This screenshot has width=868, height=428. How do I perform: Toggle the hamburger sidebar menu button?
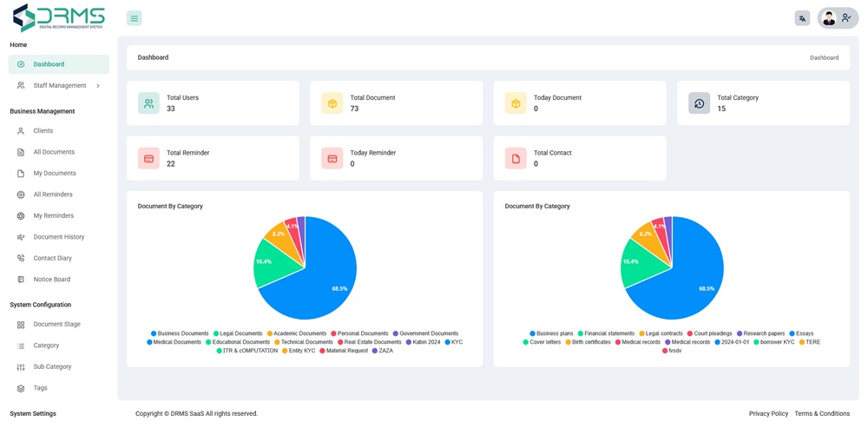tap(134, 18)
